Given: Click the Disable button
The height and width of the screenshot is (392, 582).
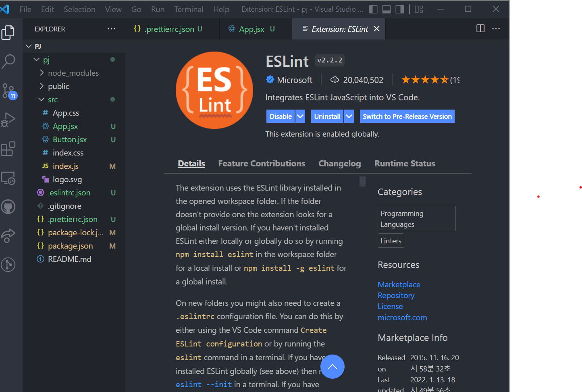Looking at the screenshot, I should [x=281, y=116].
